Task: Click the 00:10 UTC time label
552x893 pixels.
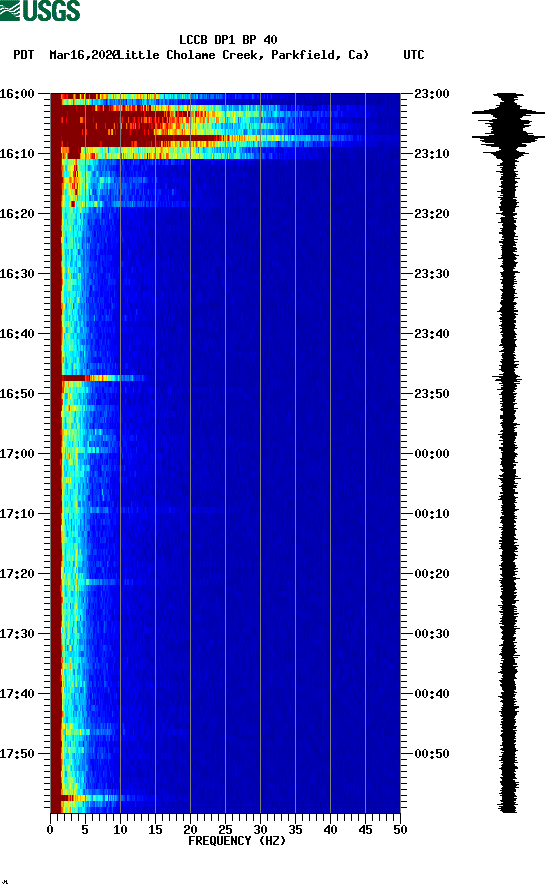Action: [432, 514]
